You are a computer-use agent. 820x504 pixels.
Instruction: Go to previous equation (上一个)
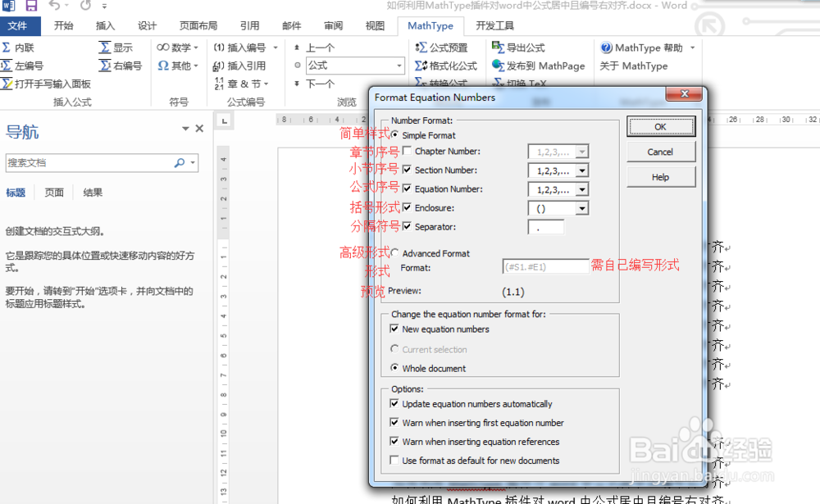314,48
